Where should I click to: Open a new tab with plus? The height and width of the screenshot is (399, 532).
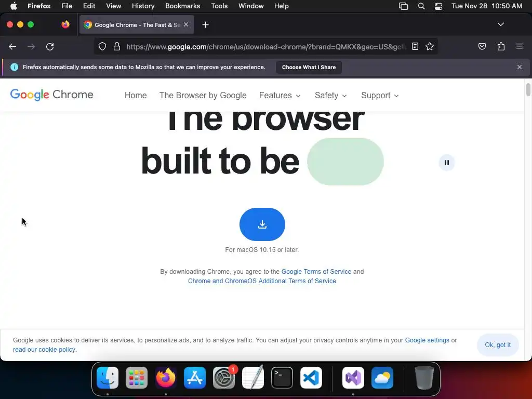205,25
